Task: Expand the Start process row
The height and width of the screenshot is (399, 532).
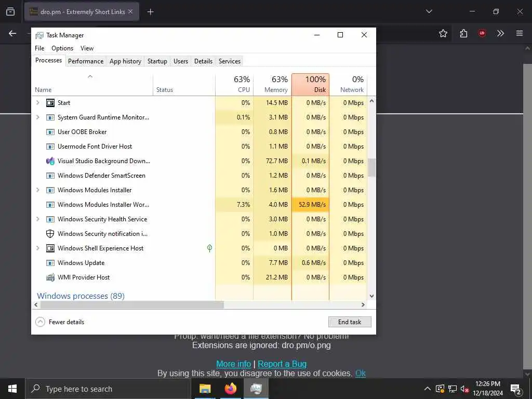Action: click(37, 102)
